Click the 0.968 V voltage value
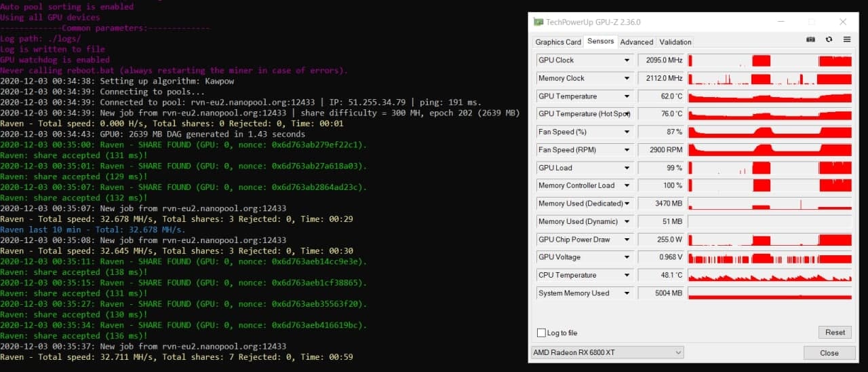Viewport: 868px width, 372px height. [x=661, y=257]
